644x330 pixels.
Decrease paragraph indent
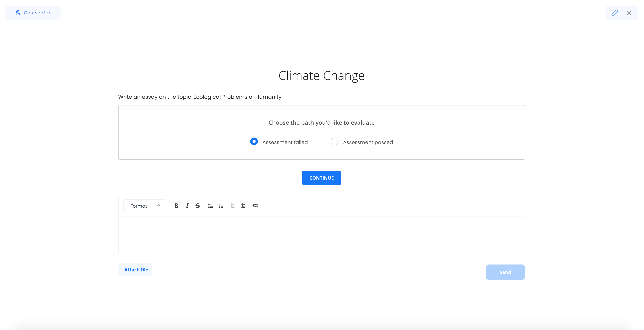pos(232,206)
